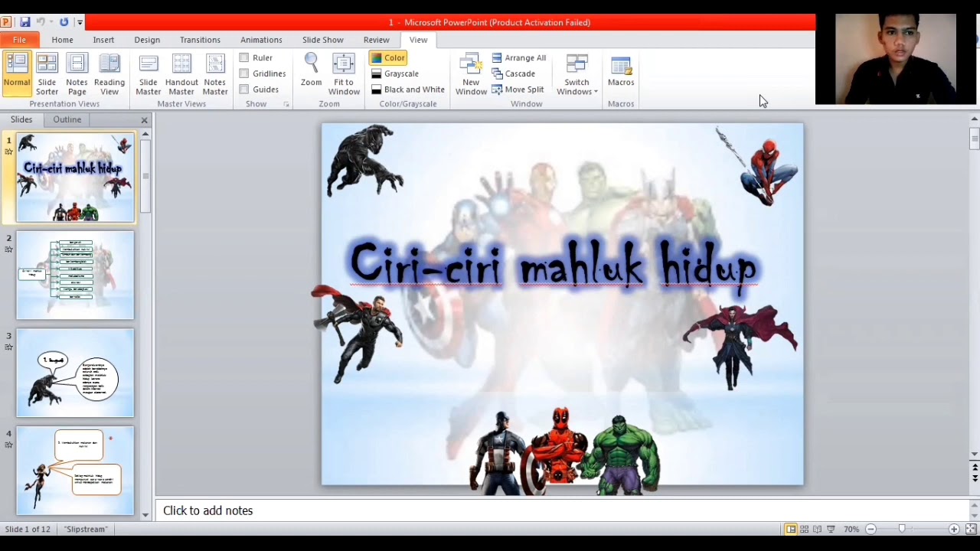
Task: Open the Slide Sorter view
Action: (47, 74)
